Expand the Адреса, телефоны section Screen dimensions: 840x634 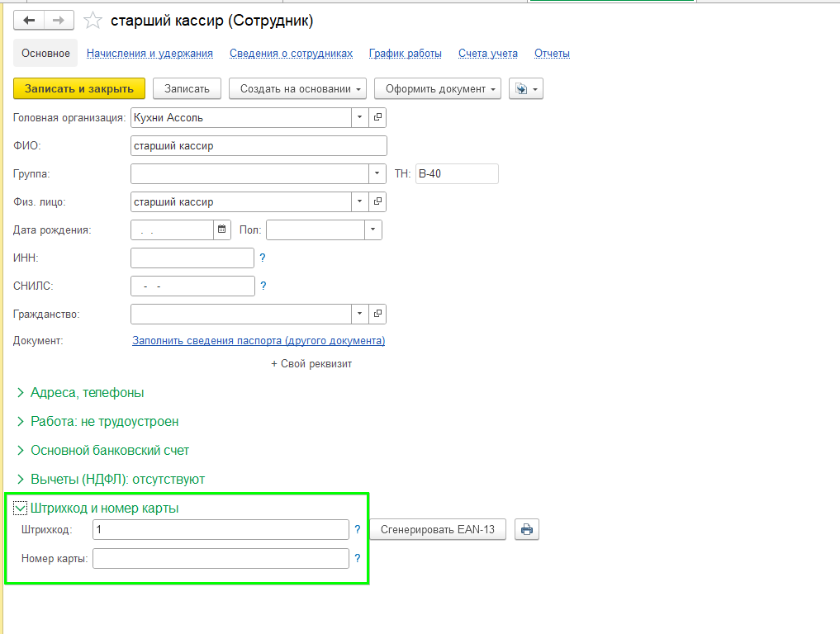pos(87,393)
